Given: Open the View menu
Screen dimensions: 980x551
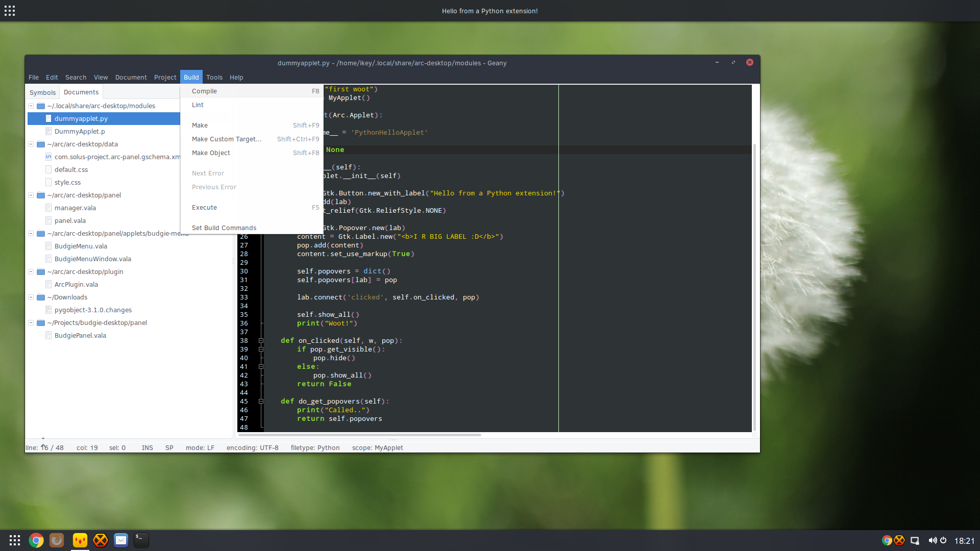Looking at the screenshot, I should click(x=101, y=78).
